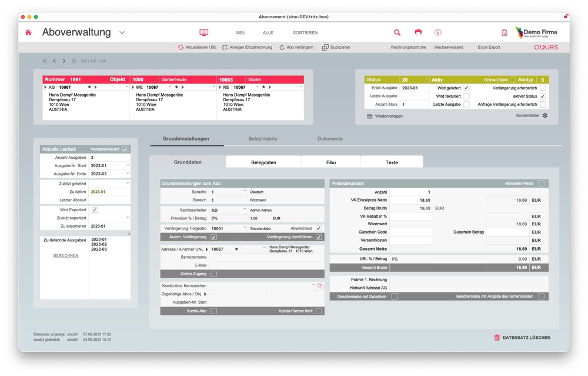Image resolution: width=588 pixels, height=376 pixels.
Task: Open the Verlängerung: Folgeabo dropdown
Action: 245,228
